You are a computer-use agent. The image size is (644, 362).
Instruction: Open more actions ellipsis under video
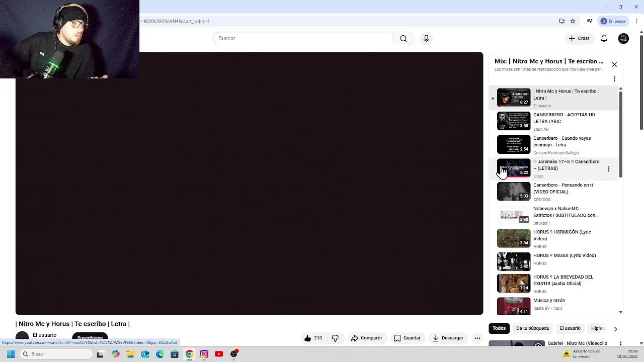tap(477, 338)
